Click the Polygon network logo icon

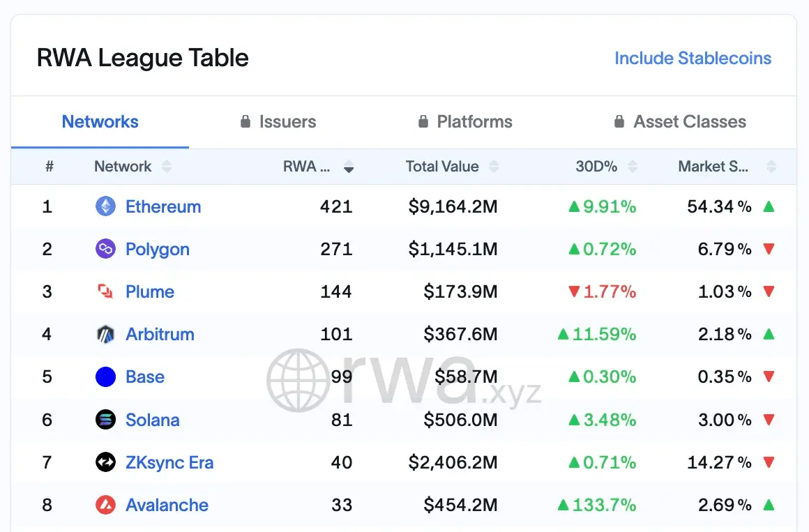click(x=106, y=249)
